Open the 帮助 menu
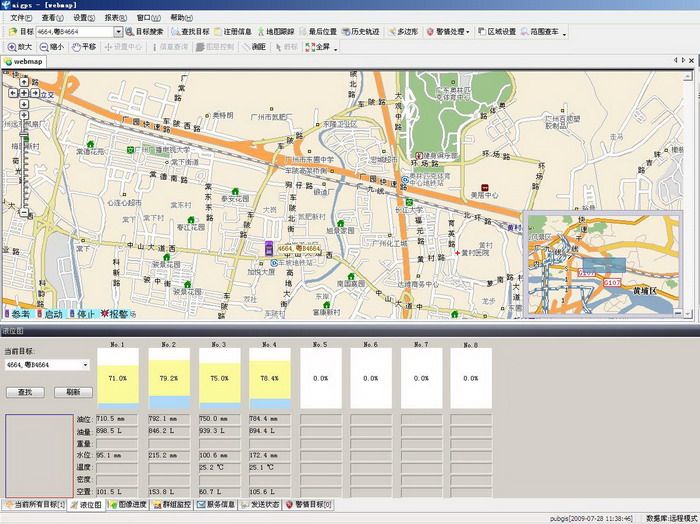 (x=181, y=17)
